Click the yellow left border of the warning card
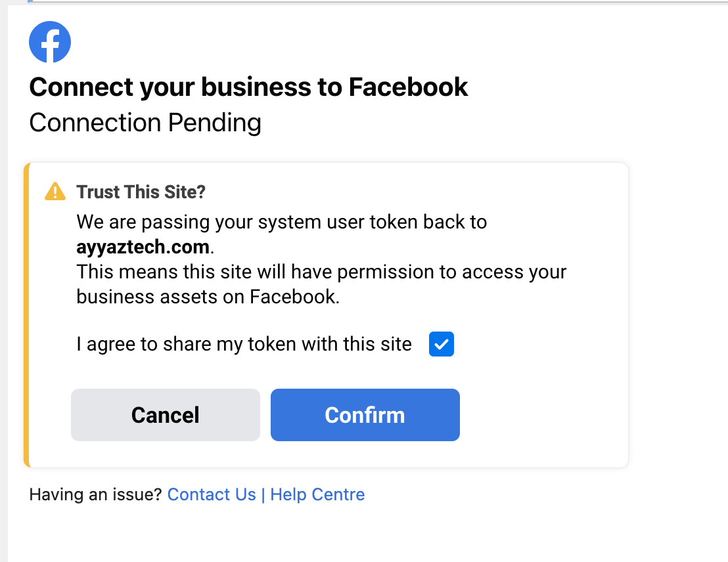Screen dimensions: 728x562 point(27,315)
